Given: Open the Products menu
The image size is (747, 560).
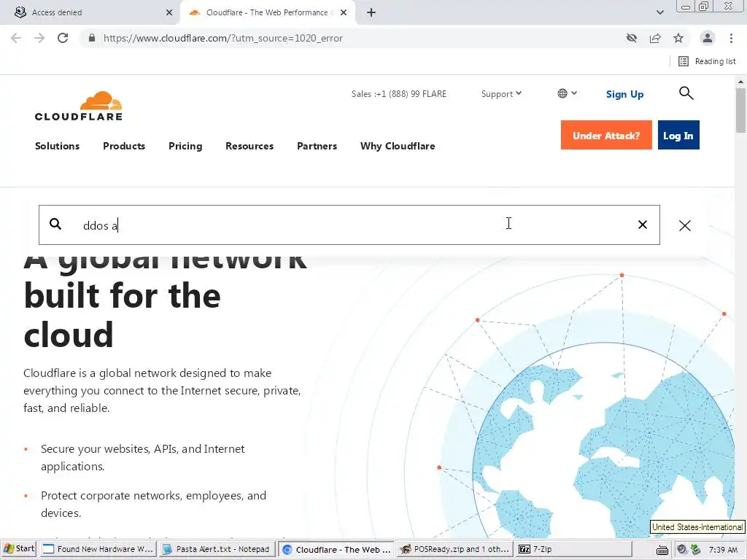Looking at the screenshot, I should [124, 146].
